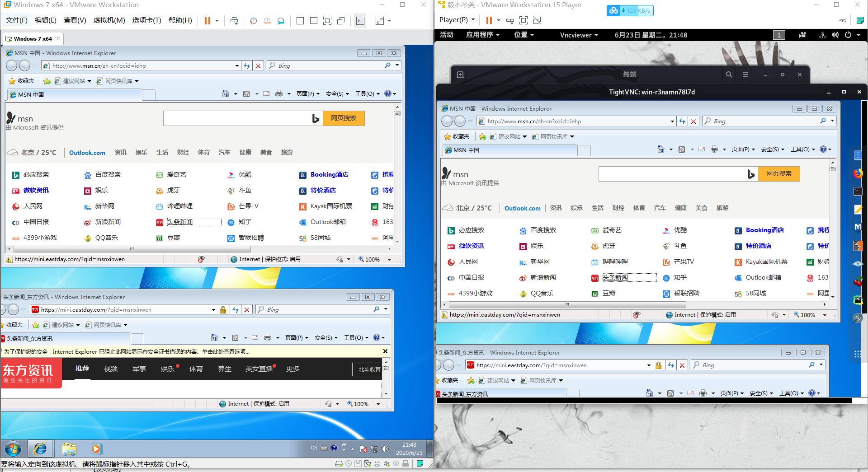Open 哔哩哔哩 link in TightVNC's MSN page
This screenshot has height=472, width=868.
(615, 262)
